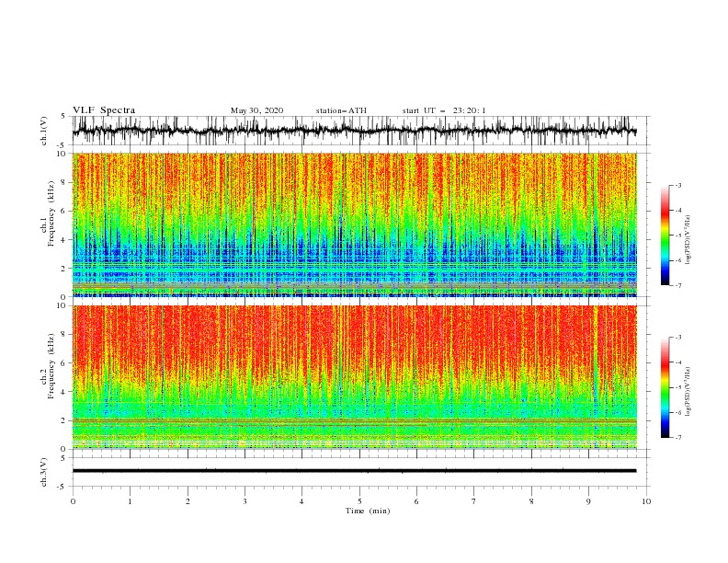Click the "ch.1(V)" waveform axis label

tap(44, 131)
